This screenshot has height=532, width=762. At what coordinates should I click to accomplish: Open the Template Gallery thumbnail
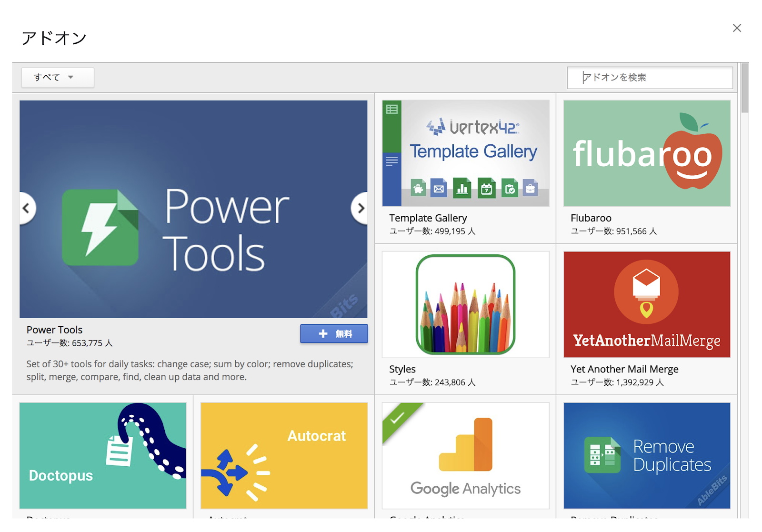466,153
